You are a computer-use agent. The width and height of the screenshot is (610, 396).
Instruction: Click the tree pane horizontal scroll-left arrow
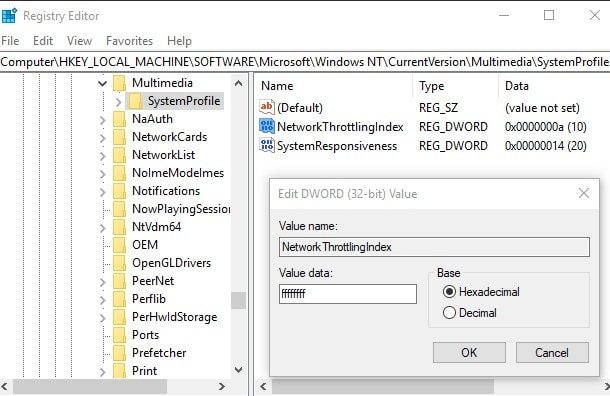(x=5, y=386)
